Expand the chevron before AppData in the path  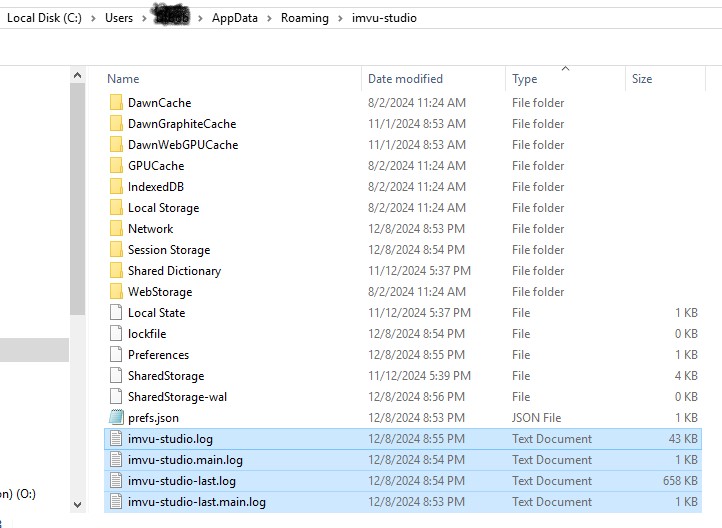[200, 18]
